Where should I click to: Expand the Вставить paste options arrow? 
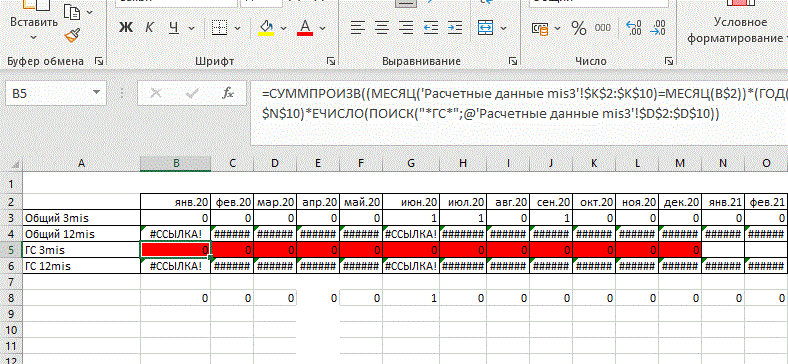pos(34,38)
